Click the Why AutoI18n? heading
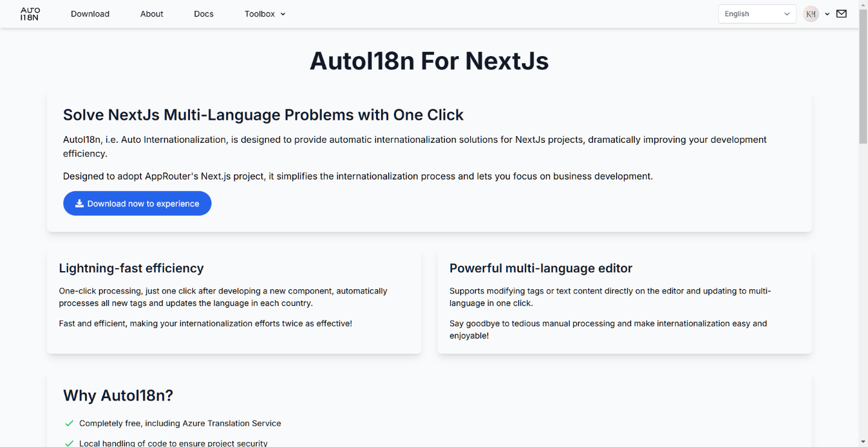868x447 pixels. pyautogui.click(x=118, y=395)
